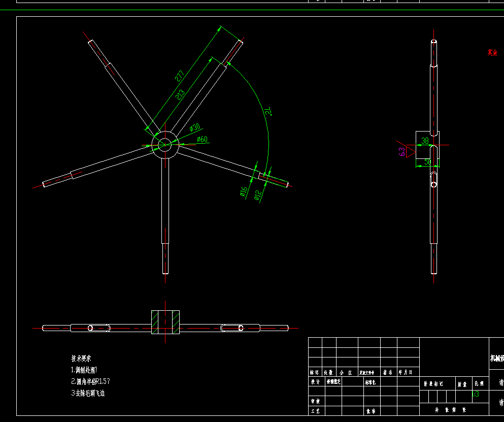
Task: Select the 技术要求 heading text
Action: (x=81, y=359)
